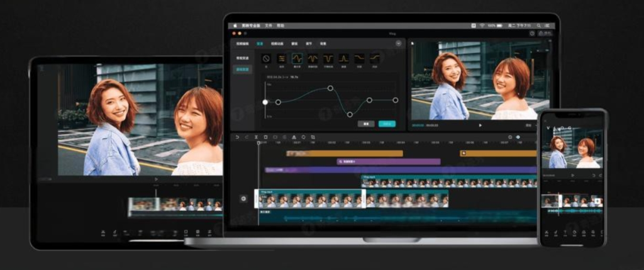Tap the scissors edit icon on the tablet toolbar
644x270 pixels.
103,233
